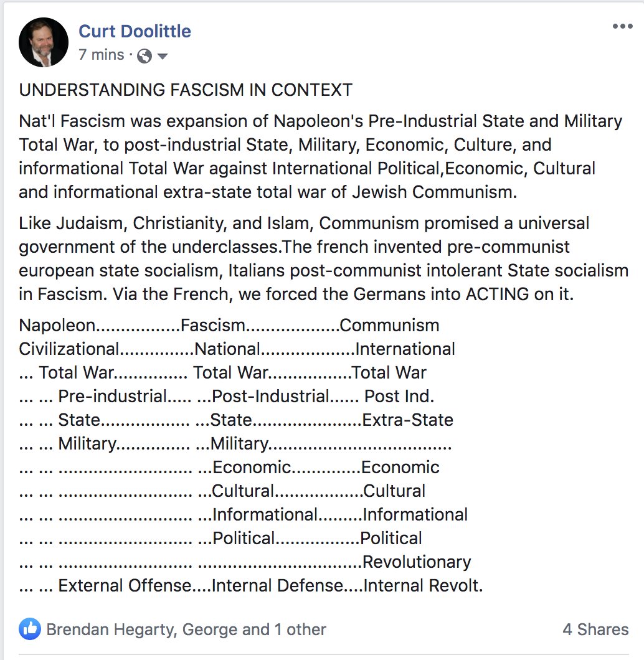Click the "Revolutionary" table entry

[x=417, y=562]
